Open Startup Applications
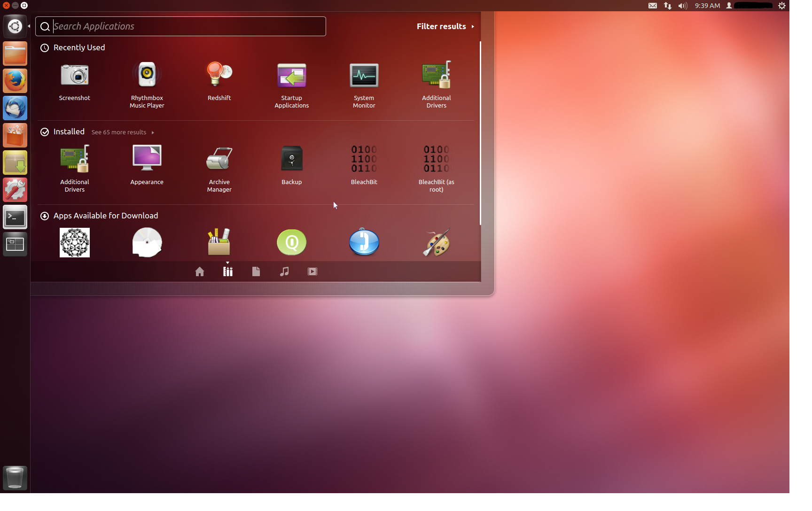 click(x=291, y=85)
